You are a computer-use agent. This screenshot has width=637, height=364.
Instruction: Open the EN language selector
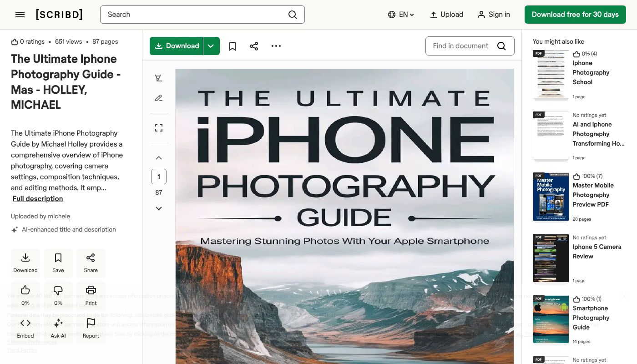coord(401,15)
